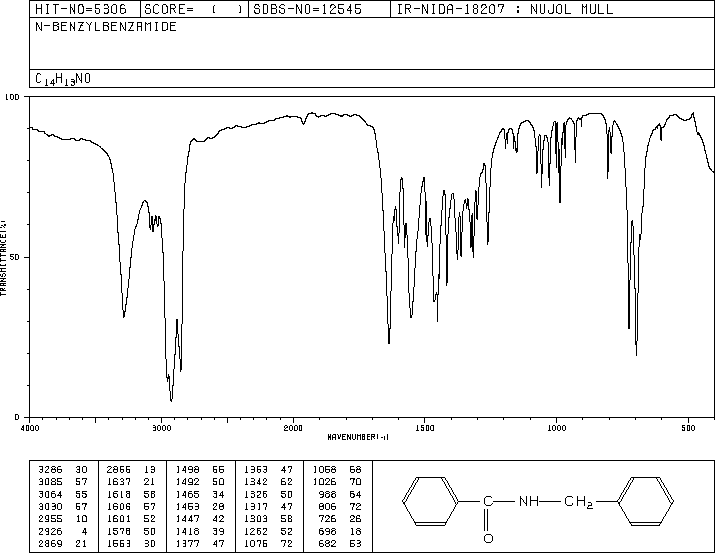Click peak value 1342 in the table

[256, 482]
